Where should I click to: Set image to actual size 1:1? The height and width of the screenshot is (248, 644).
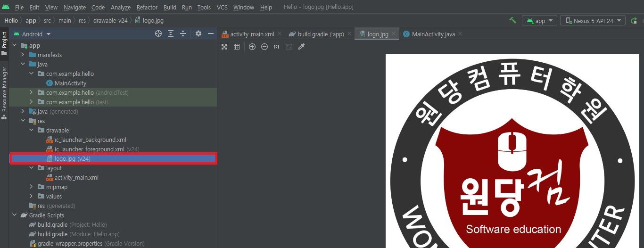[x=276, y=47]
